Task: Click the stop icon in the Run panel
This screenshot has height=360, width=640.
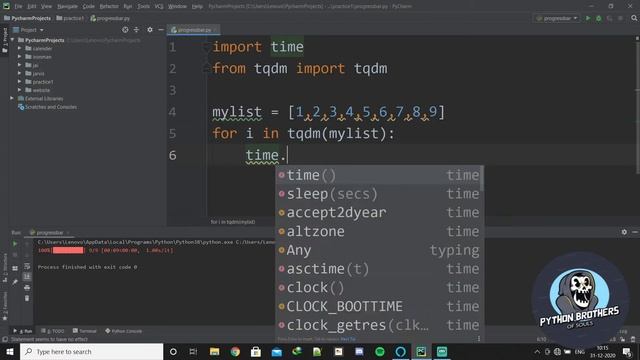Action: click(x=15, y=255)
